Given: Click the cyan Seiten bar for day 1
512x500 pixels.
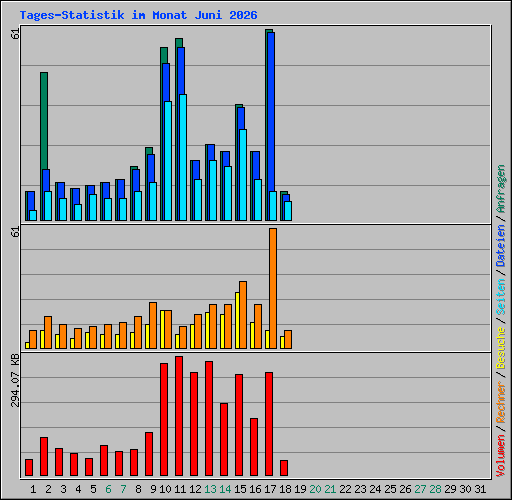Looking at the screenshot, I should pos(33,215).
